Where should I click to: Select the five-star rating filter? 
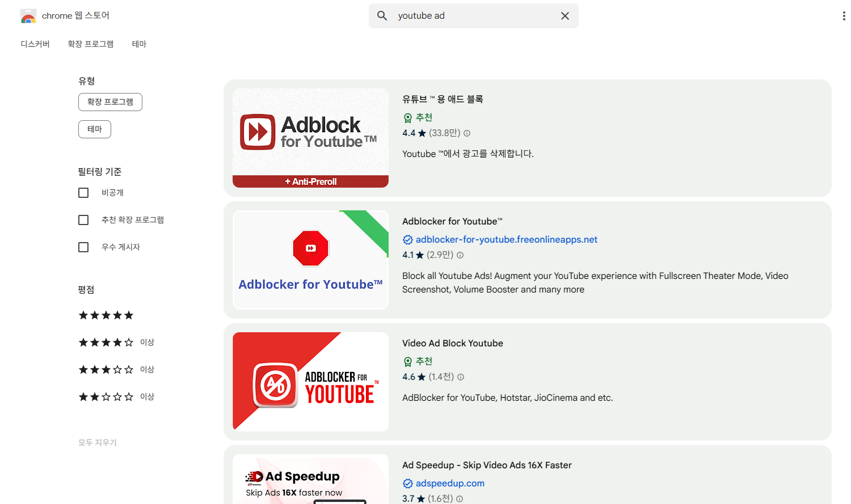(106, 315)
